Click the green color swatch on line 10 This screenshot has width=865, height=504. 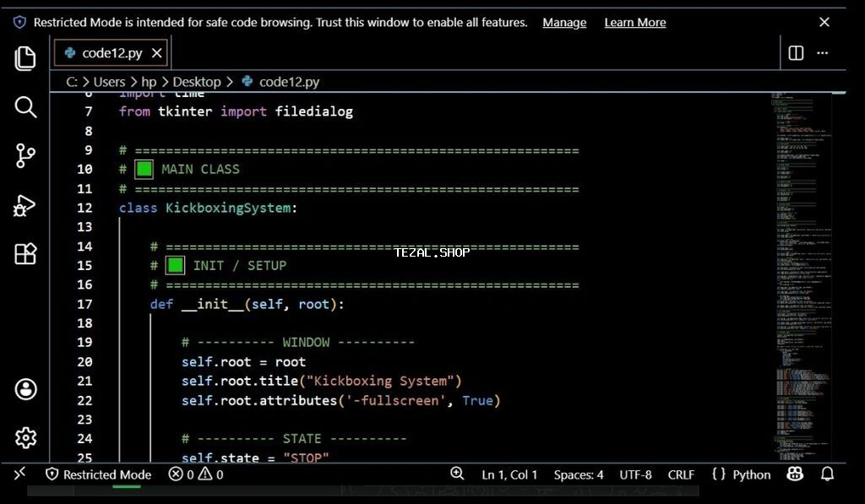[x=144, y=170]
